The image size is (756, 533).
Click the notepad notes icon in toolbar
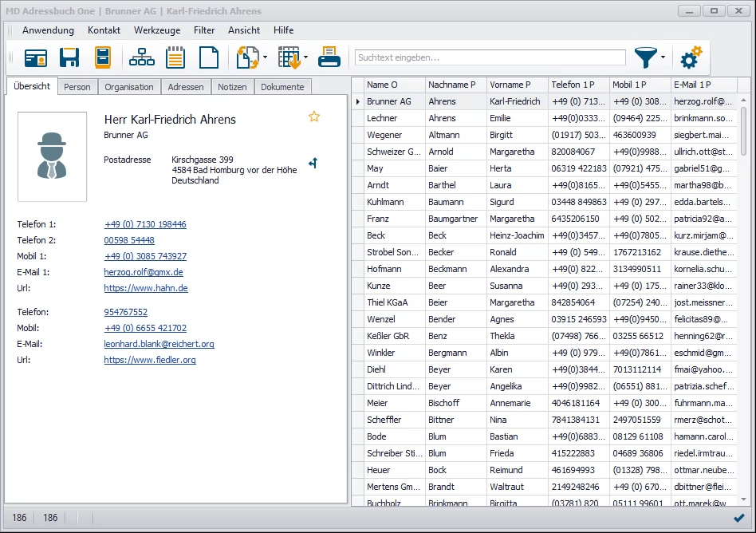click(175, 57)
